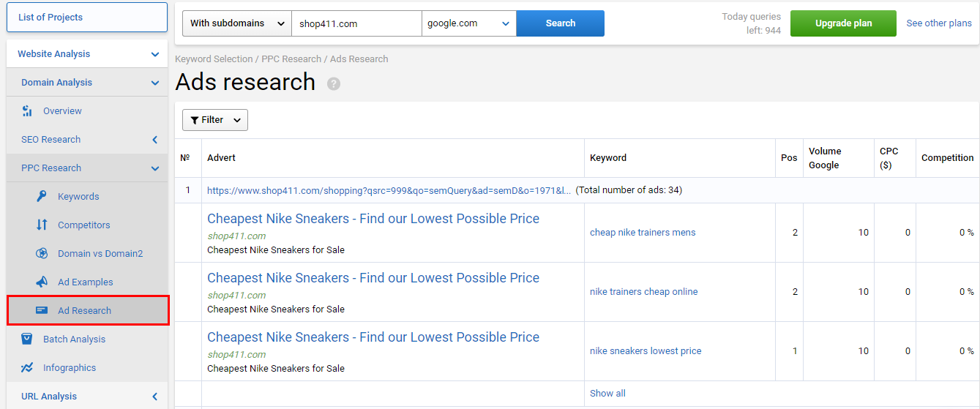Click Show all link
Image resolution: width=980 pixels, height=409 pixels.
click(607, 394)
